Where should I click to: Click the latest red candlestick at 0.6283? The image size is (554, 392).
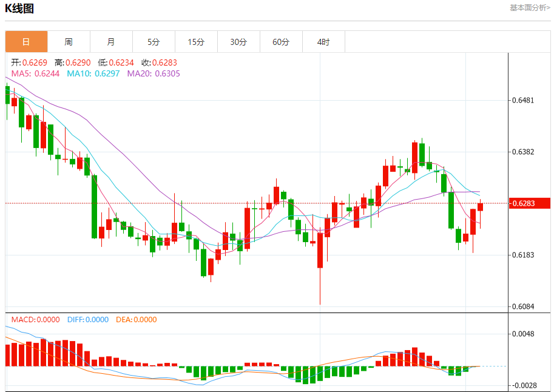(x=480, y=207)
